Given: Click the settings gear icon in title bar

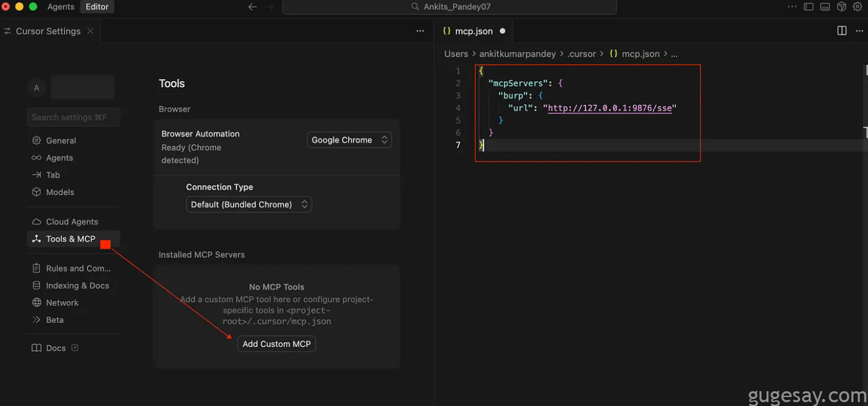Looking at the screenshot, I should pyautogui.click(x=858, y=7).
